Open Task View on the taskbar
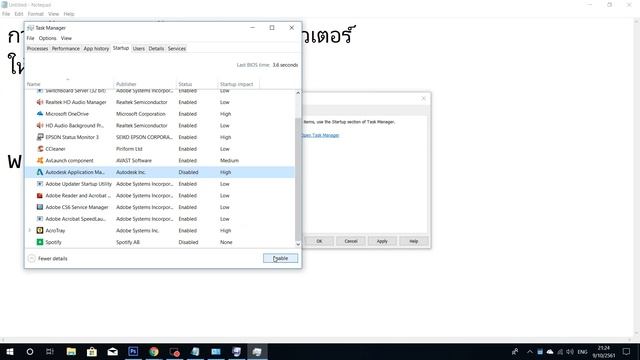 click(x=50, y=351)
